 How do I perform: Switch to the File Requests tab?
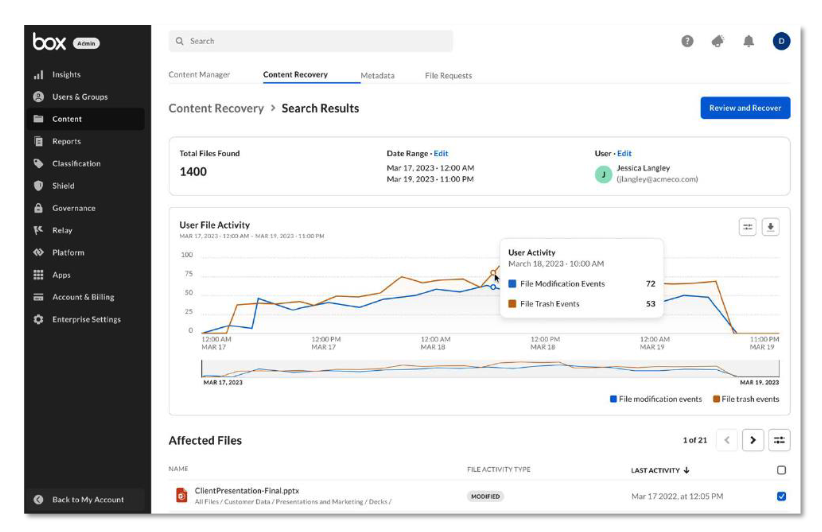[x=448, y=75]
